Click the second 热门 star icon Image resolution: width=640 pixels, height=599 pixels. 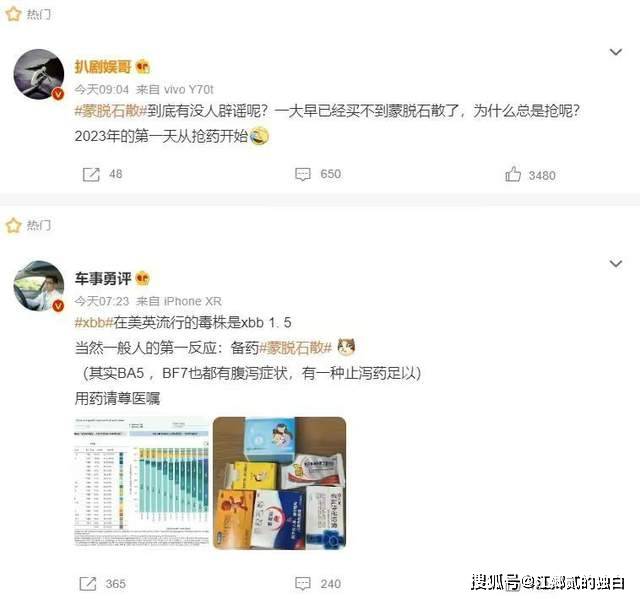(x=13, y=225)
